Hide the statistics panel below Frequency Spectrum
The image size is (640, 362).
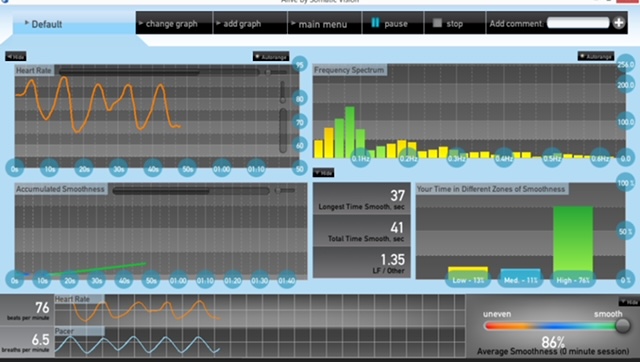pos(324,173)
